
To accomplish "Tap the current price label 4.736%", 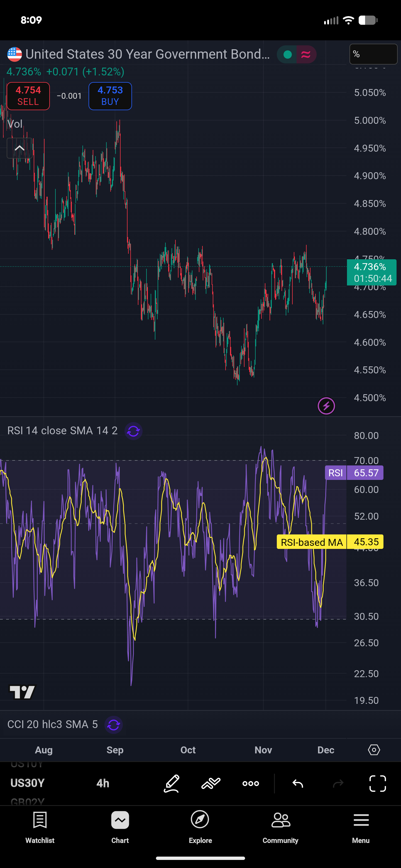I will (x=371, y=272).
